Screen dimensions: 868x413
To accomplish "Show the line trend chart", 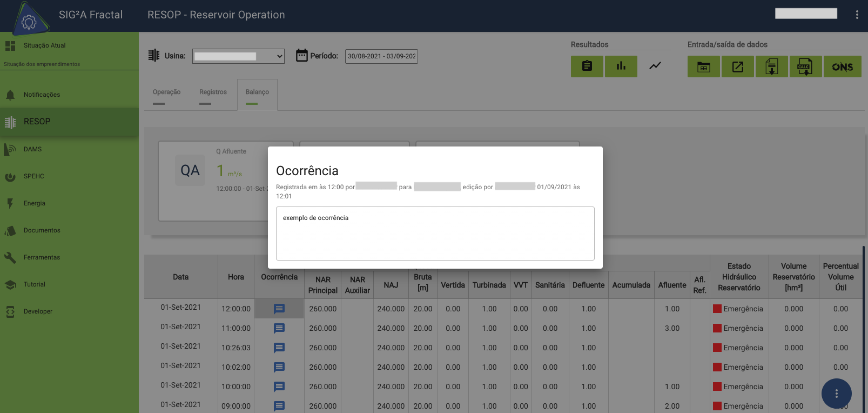I will (655, 66).
